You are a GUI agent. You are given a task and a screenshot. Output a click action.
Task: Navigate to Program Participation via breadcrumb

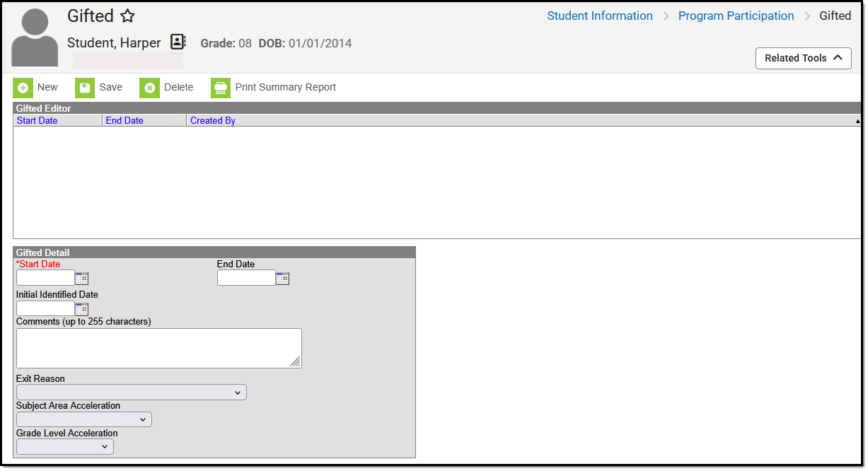click(x=736, y=16)
